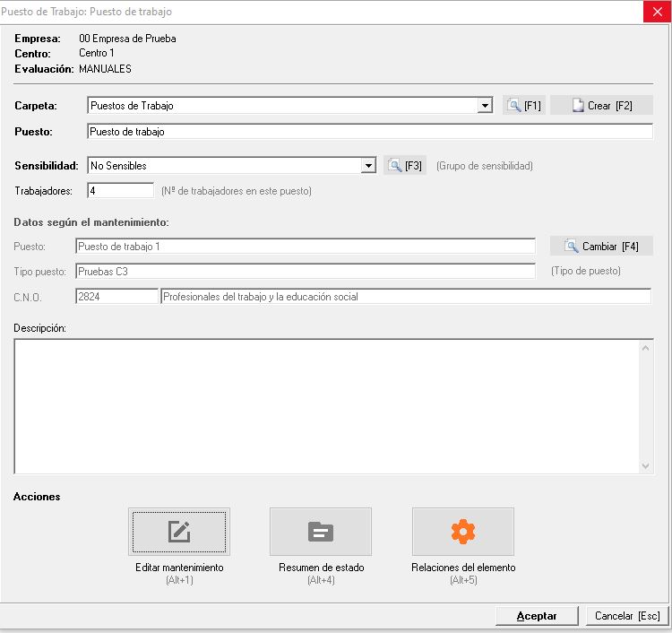Click description scrollbar down arrow
672x633 pixels.
[x=647, y=466]
